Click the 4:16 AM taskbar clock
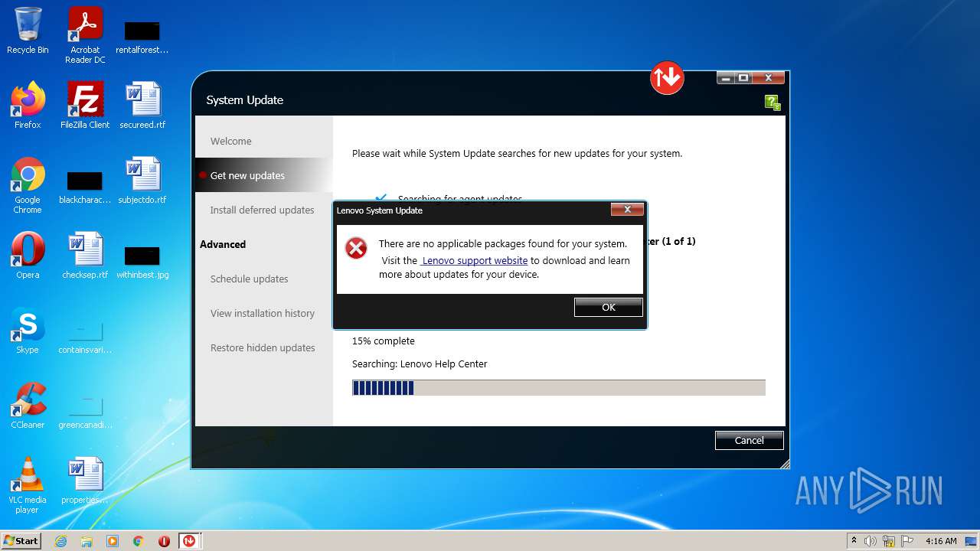 (x=941, y=541)
